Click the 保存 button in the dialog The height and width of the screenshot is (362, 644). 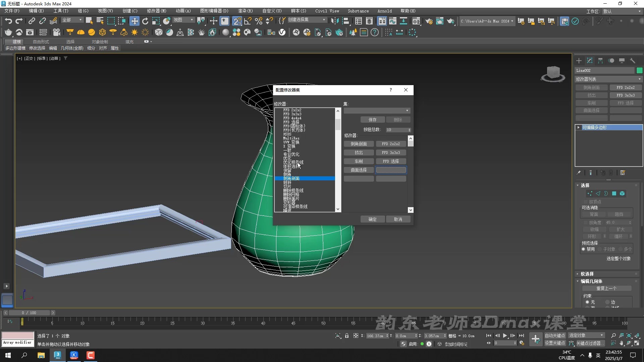pyautogui.click(x=372, y=119)
